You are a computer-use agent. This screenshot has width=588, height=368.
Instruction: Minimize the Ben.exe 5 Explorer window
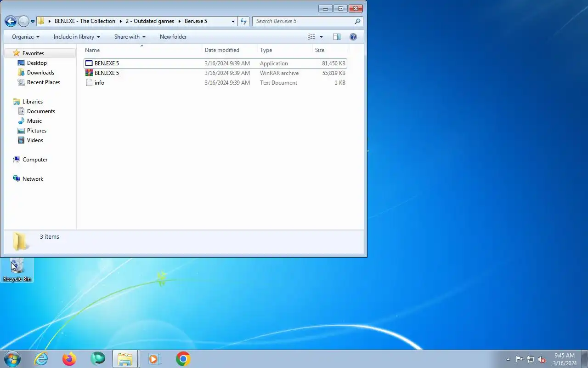[325, 8]
